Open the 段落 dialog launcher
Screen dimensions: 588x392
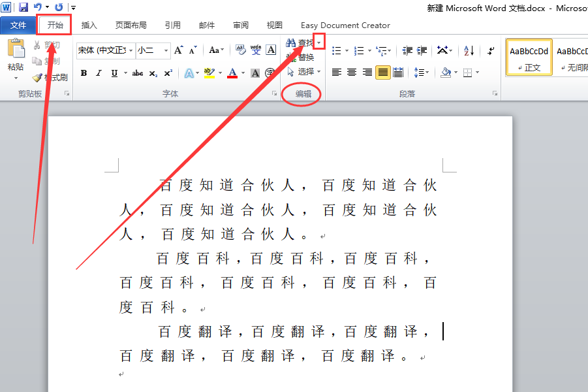[495, 93]
